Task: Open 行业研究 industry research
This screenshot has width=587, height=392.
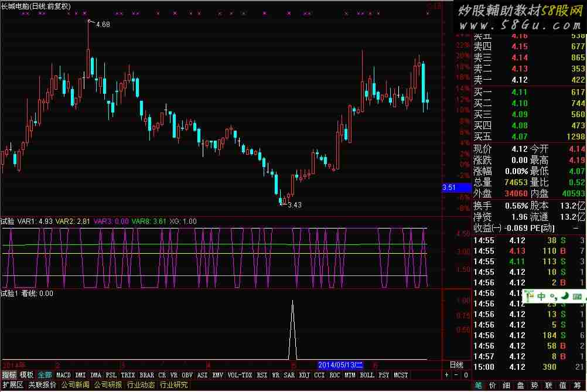Action: point(174,385)
